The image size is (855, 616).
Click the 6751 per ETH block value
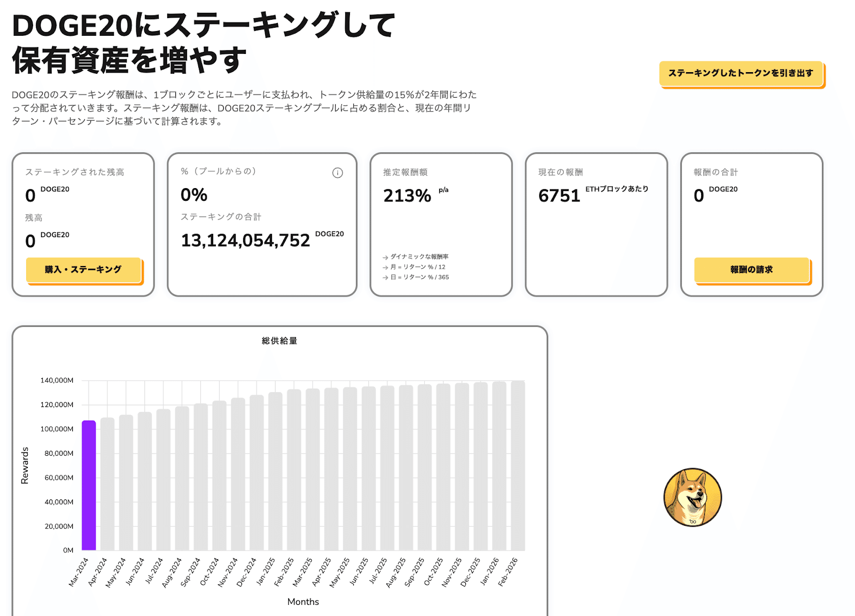pos(559,196)
